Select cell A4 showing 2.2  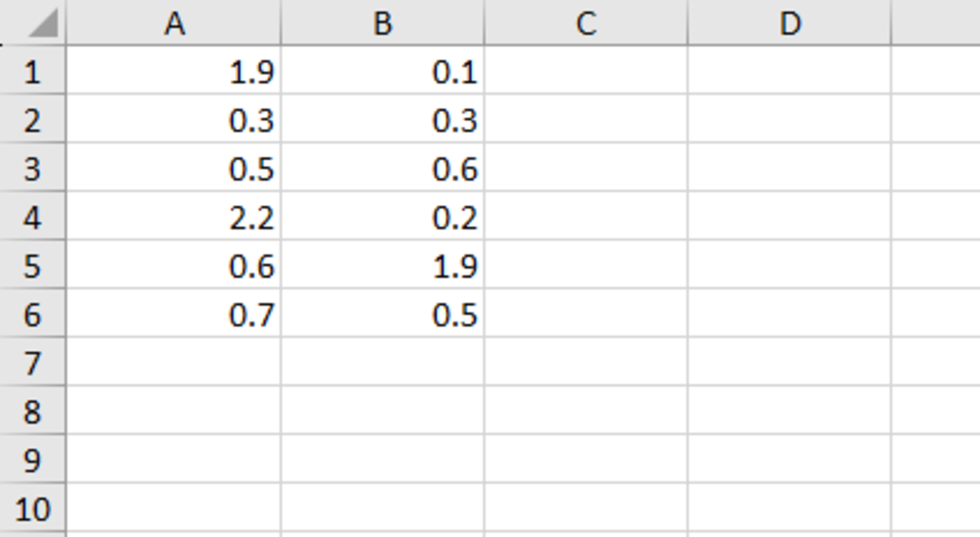click(x=174, y=217)
